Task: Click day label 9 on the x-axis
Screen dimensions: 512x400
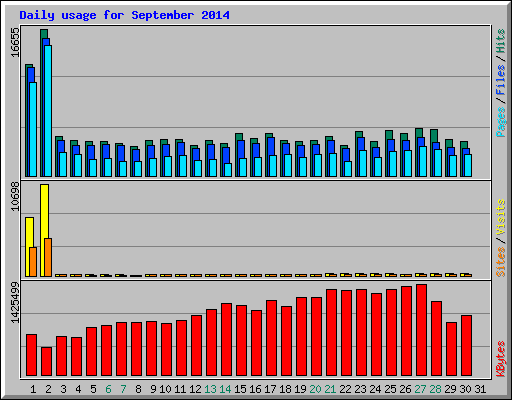Action: coord(153,389)
